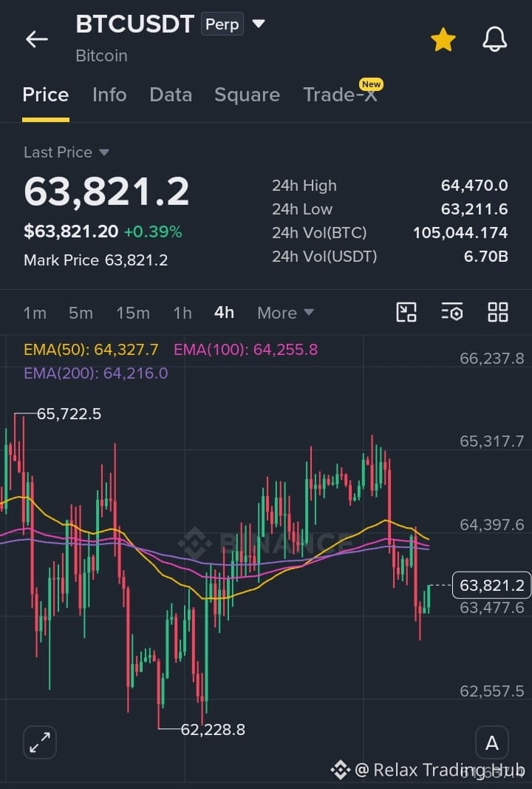Open the chart drawing tools icon
The width and height of the screenshot is (532, 789).
tap(406, 313)
